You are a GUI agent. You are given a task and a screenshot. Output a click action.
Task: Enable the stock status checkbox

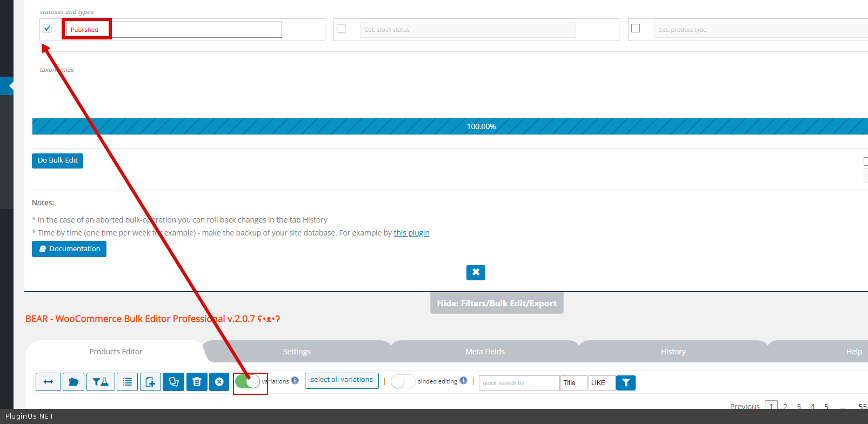tap(341, 28)
